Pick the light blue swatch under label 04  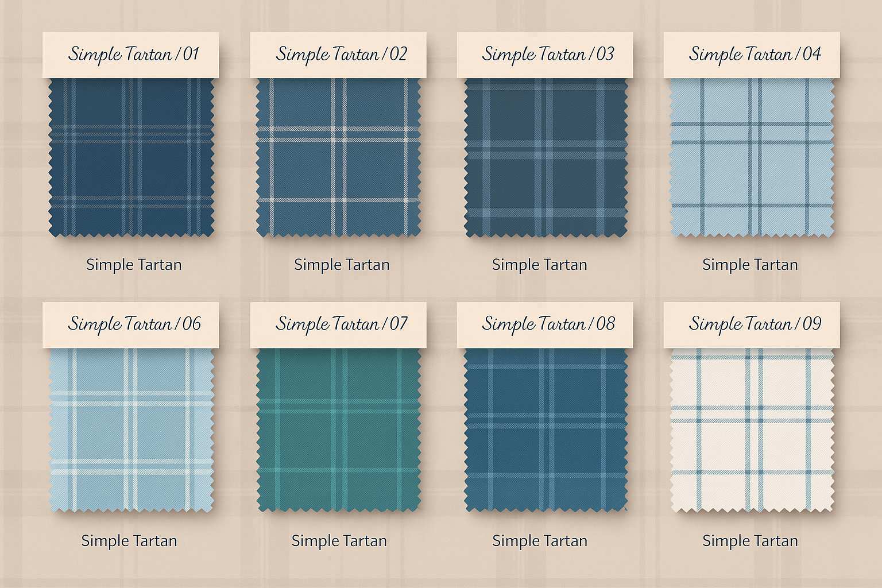pos(752,157)
